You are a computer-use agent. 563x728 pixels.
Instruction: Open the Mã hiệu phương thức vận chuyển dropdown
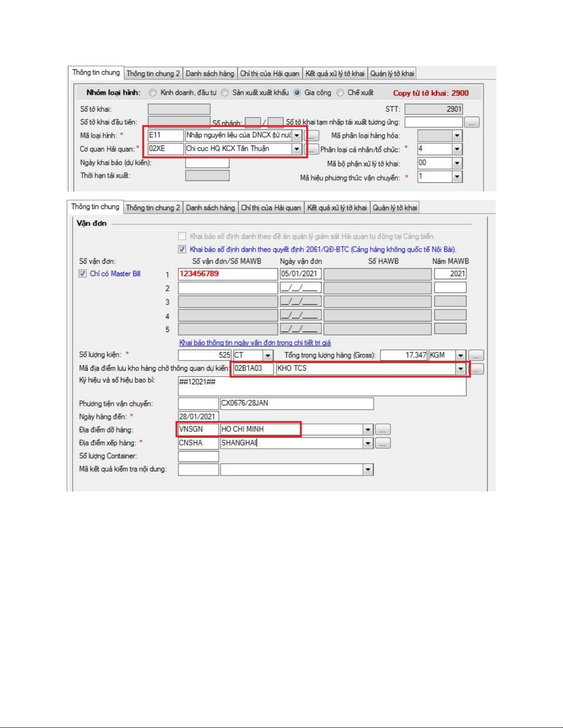457,177
